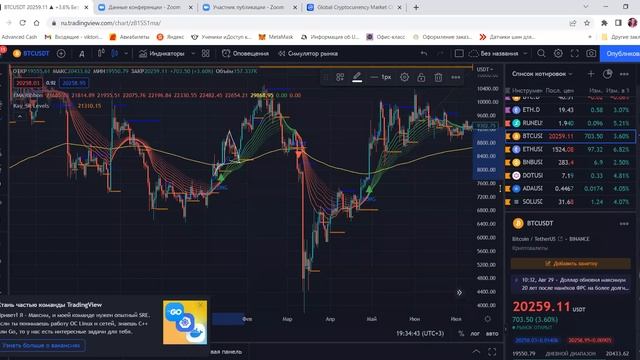The image size is (640, 360).
Task: Click the 19:34:43 (UTC+3) timezone
Action: [420, 333]
